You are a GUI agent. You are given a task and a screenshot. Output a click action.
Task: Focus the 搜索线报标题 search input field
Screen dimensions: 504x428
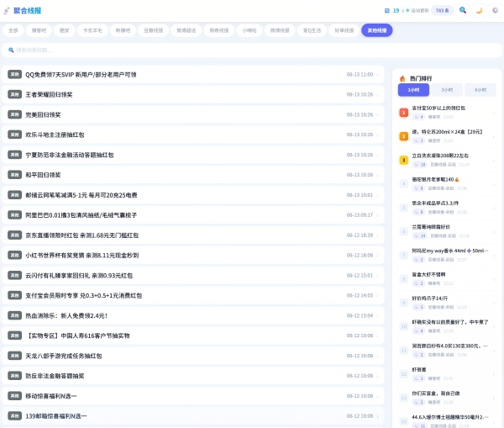tap(252, 50)
